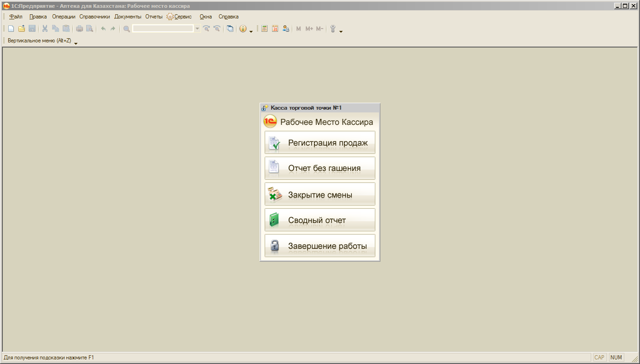Click the yellow help info icon
Image resolution: width=640 pixels, height=364 pixels.
pyautogui.click(x=243, y=29)
